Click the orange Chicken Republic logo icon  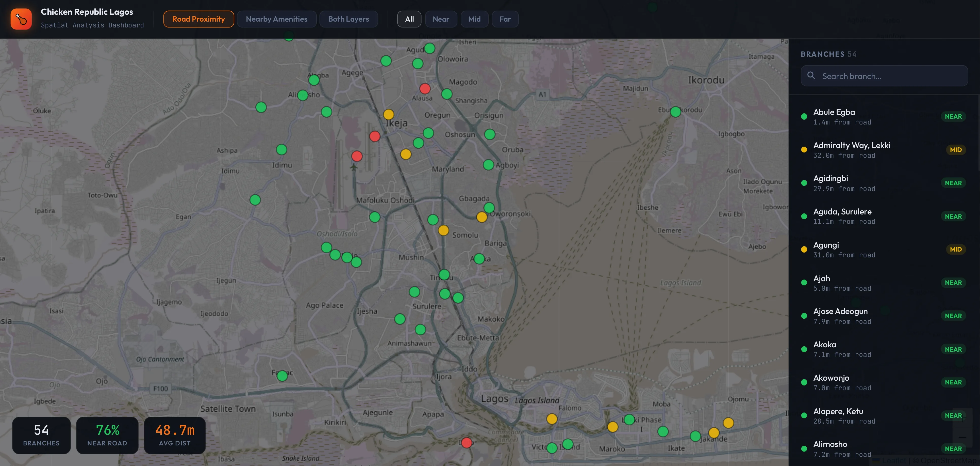click(x=21, y=19)
